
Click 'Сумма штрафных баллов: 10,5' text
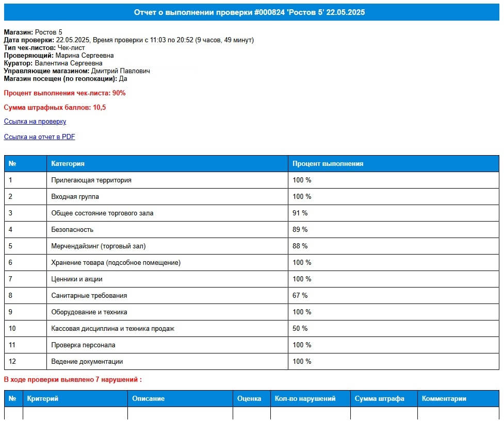(x=55, y=108)
